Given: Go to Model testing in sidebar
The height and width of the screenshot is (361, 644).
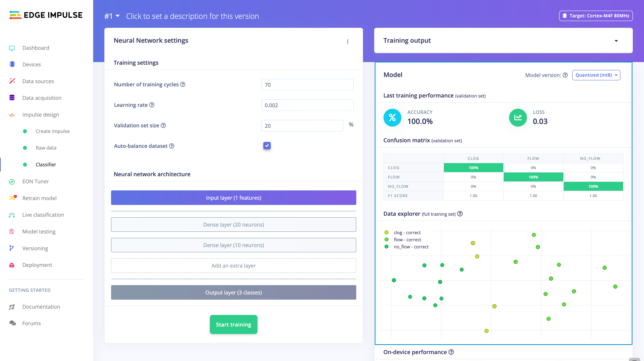Looking at the screenshot, I should click(39, 231).
